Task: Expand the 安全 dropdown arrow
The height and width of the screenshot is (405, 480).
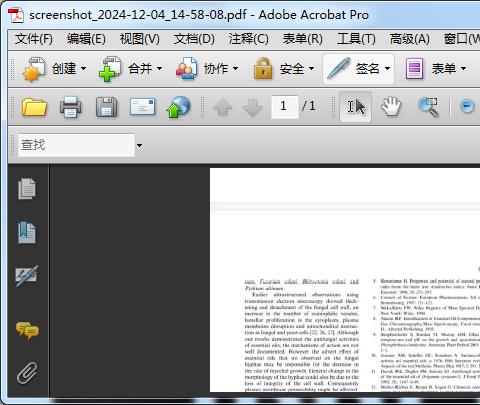Action: (x=311, y=69)
